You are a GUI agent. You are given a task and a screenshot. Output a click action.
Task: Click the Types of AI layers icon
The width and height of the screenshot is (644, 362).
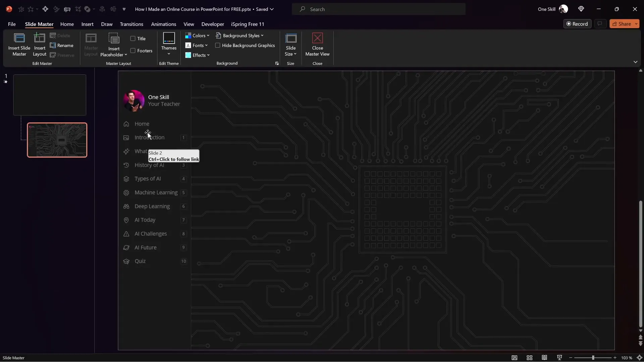[x=126, y=179]
